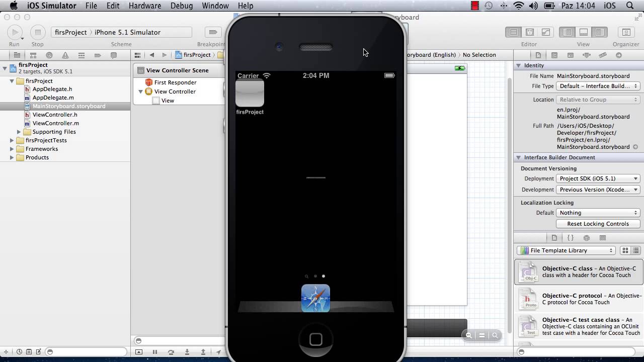This screenshot has height=362, width=644.
Task: Switch to Version editor mode
Action: tap(545, 32)
